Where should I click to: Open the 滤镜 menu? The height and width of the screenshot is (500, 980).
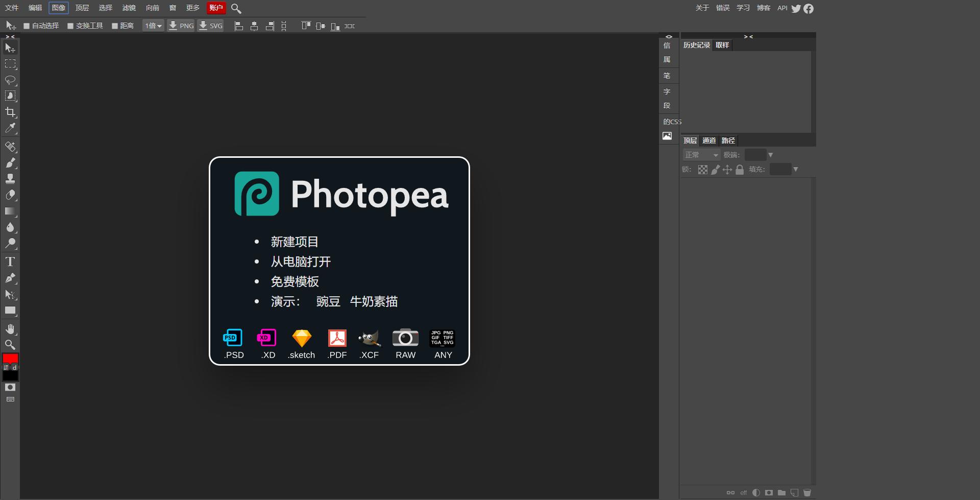pos(129,8)
